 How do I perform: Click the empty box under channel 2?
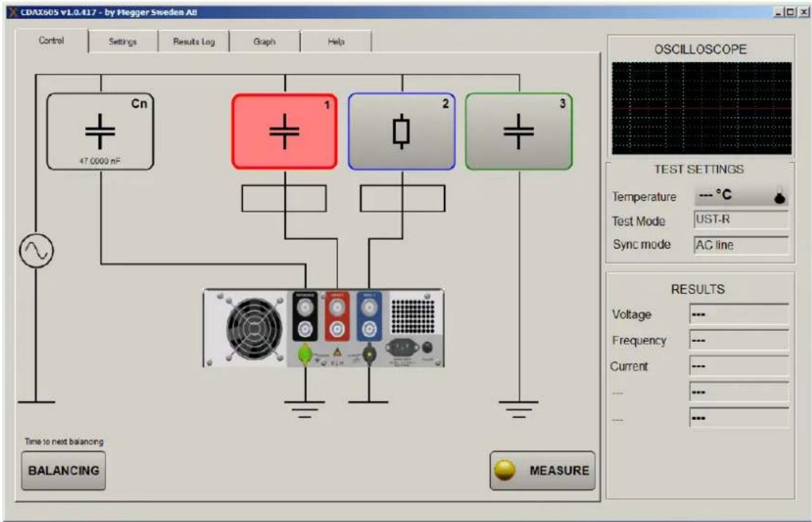click(x=402, y=198)
